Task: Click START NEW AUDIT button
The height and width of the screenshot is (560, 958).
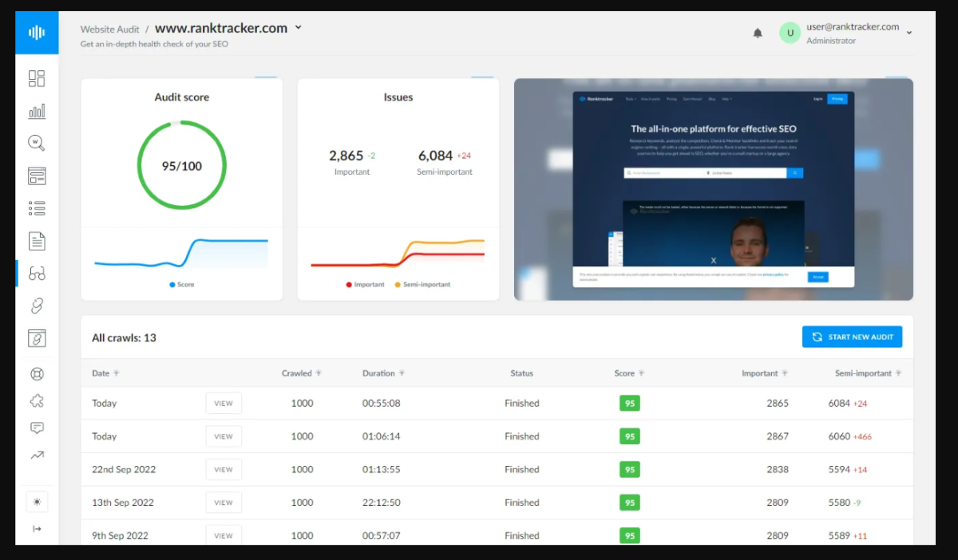Action: (853, 337)
